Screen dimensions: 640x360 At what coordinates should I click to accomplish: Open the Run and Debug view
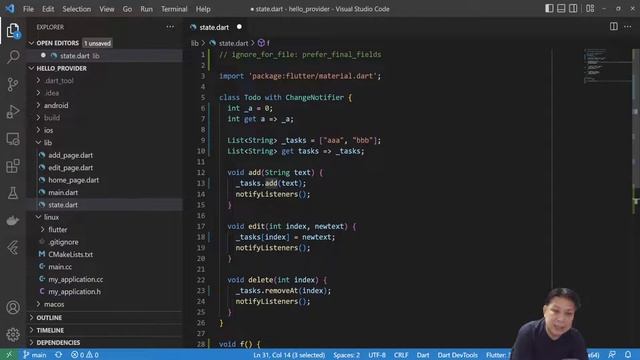13,111
